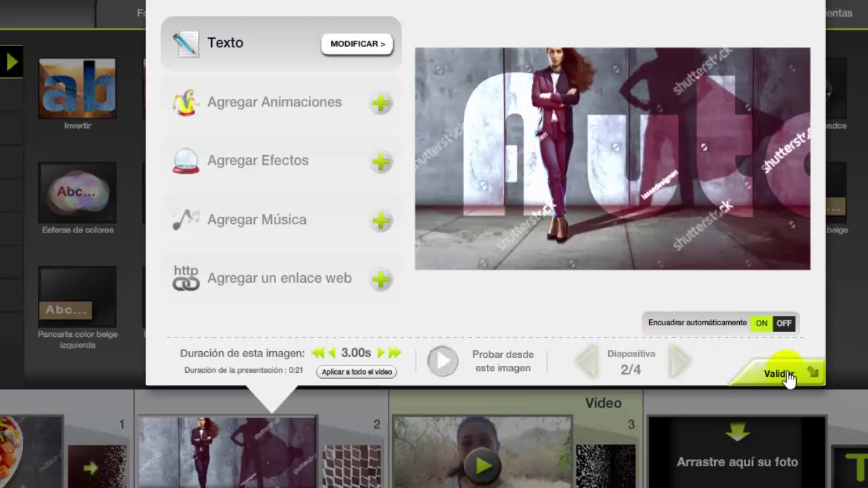The image size is (868, 488).
Task: Click the 3.00s duration value
Action: click(x=356, y=353)
